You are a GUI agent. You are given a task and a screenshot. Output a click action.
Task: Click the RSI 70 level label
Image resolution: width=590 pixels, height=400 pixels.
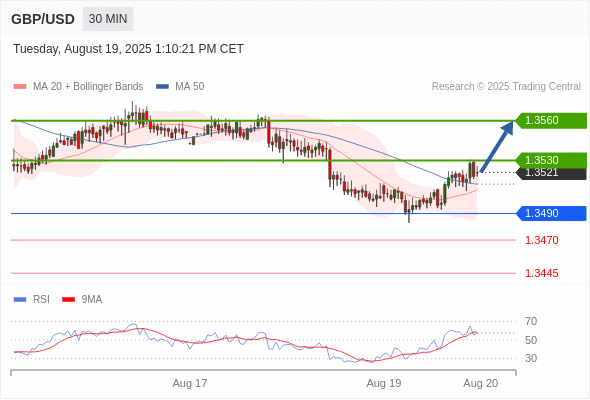point(531,321)
